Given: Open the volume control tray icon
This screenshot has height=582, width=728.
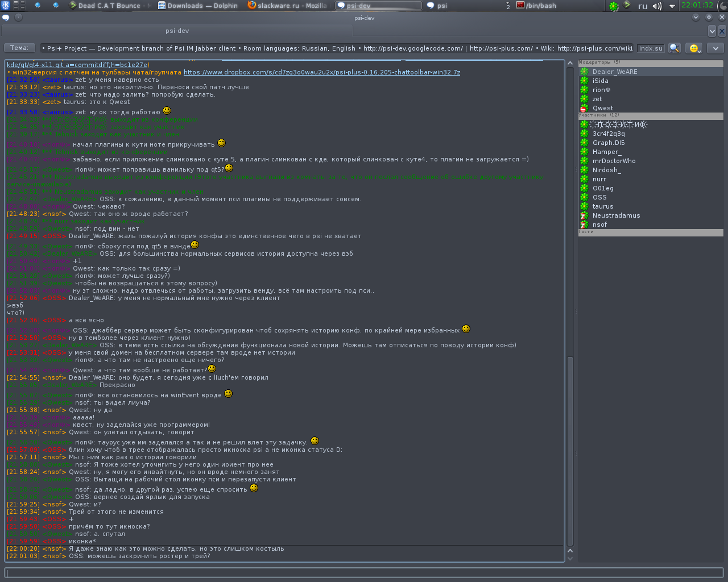Looking at the screenshot, I should point(657,6).
